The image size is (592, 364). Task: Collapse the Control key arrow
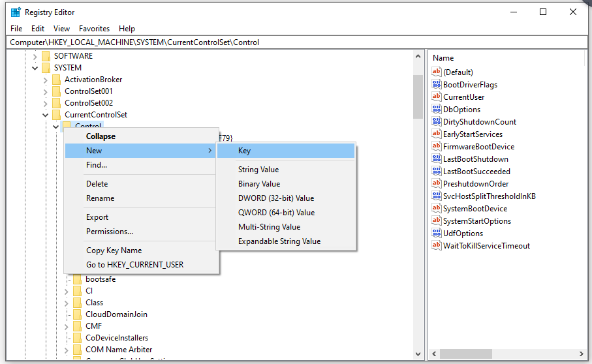(x=56, y=127)
